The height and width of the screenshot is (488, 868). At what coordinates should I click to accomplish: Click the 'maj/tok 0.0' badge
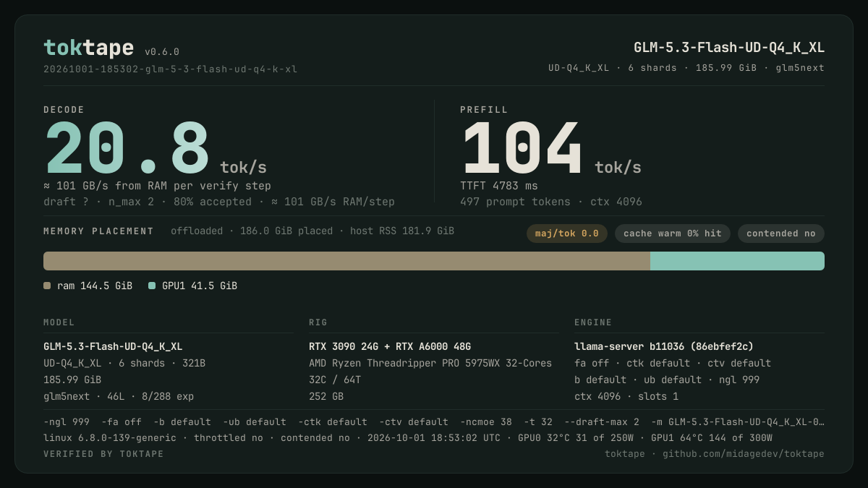567,234
